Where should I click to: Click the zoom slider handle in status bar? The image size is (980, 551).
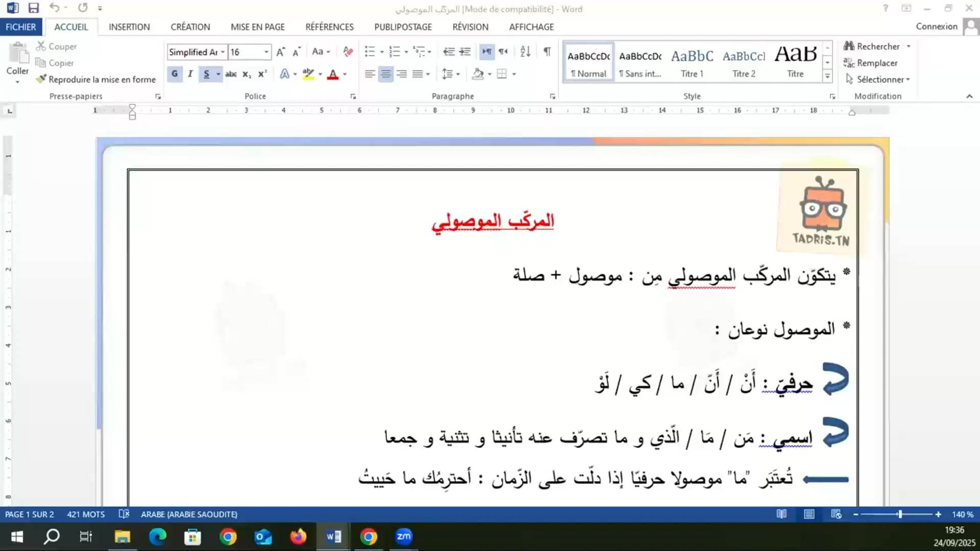point(900,514)
